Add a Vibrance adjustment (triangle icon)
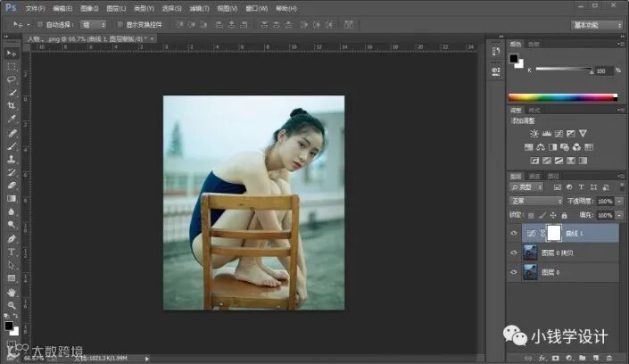 tap(583, 134)
